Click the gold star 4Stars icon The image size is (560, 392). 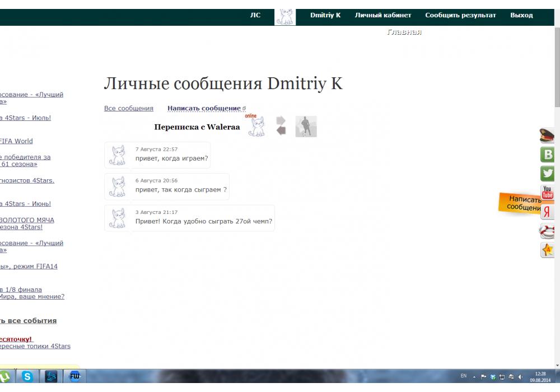[547, 250]
